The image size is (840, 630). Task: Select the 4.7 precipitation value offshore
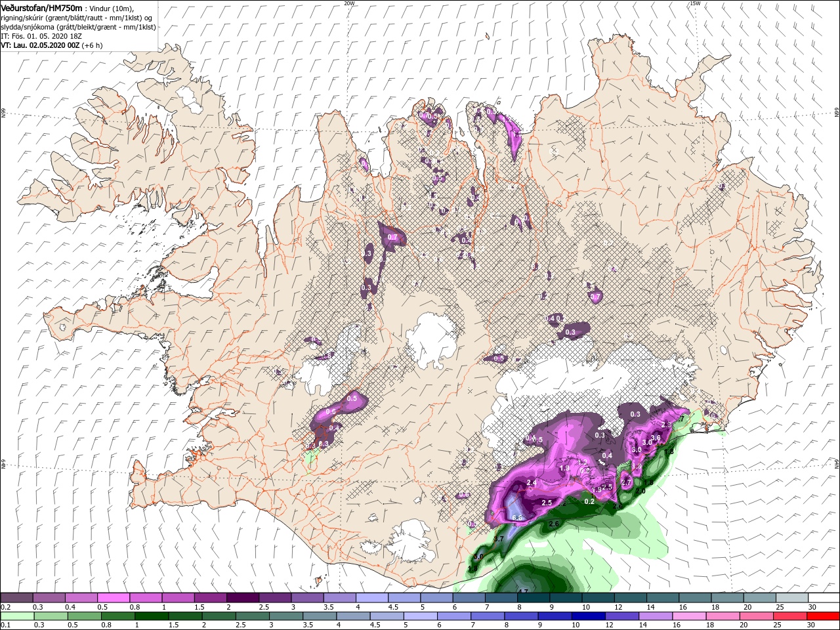click(x=522, y=592)
